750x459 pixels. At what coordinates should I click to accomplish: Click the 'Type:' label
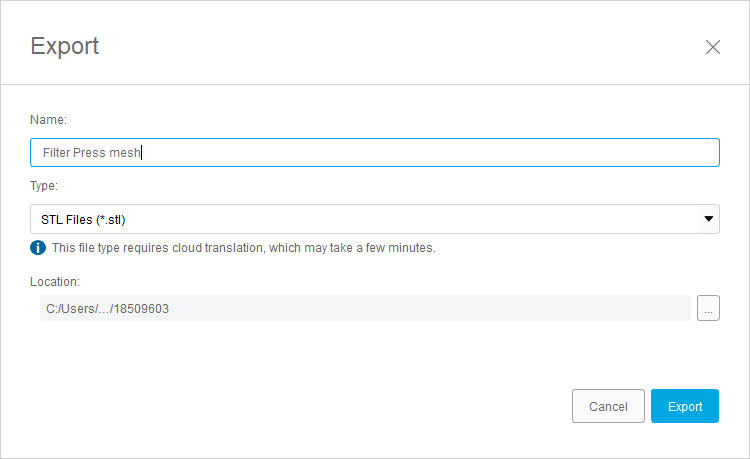(45, 186)
